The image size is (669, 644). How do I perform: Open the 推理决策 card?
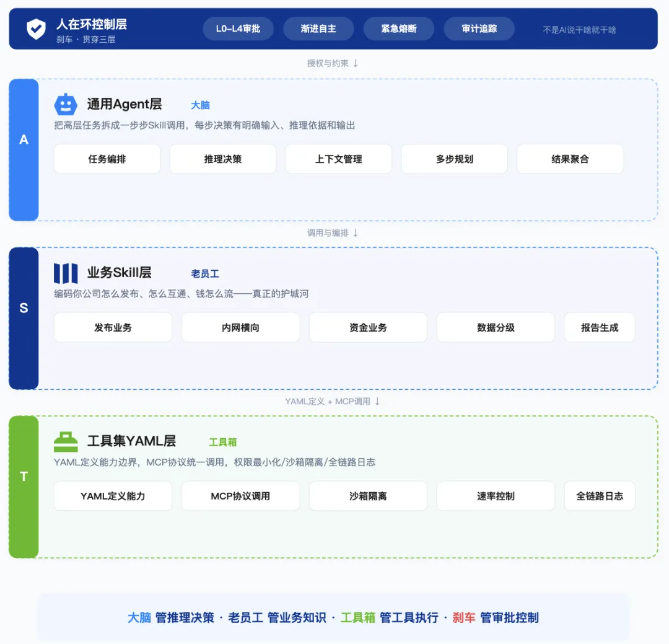(223, 159)
